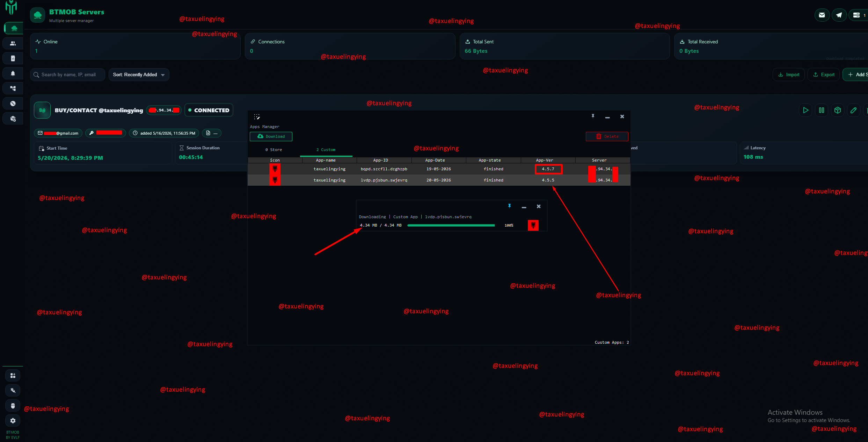The width and height of the screenshot is (868, 442).
Task: Pin the Apps Manager window
Action: 593,116
